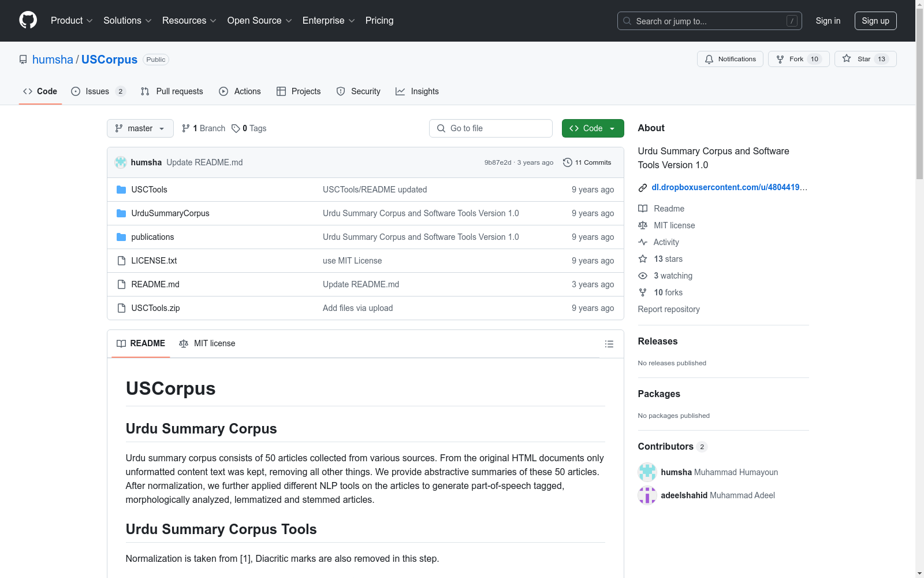
Task: Click the scales icon beside MIT license in About
Action: click(x=643, y=225)
